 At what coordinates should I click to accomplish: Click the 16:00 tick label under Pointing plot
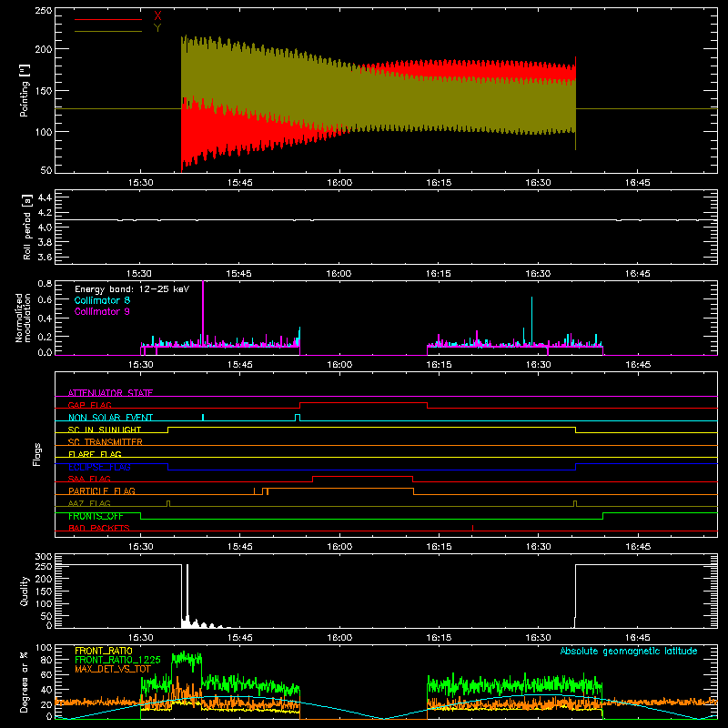pyautogui.click(x=339, y=183)
